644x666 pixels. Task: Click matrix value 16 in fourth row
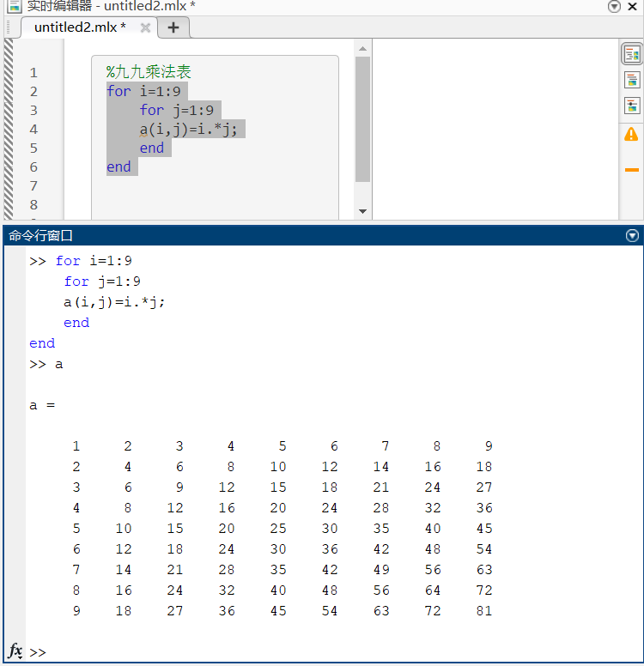227,507
